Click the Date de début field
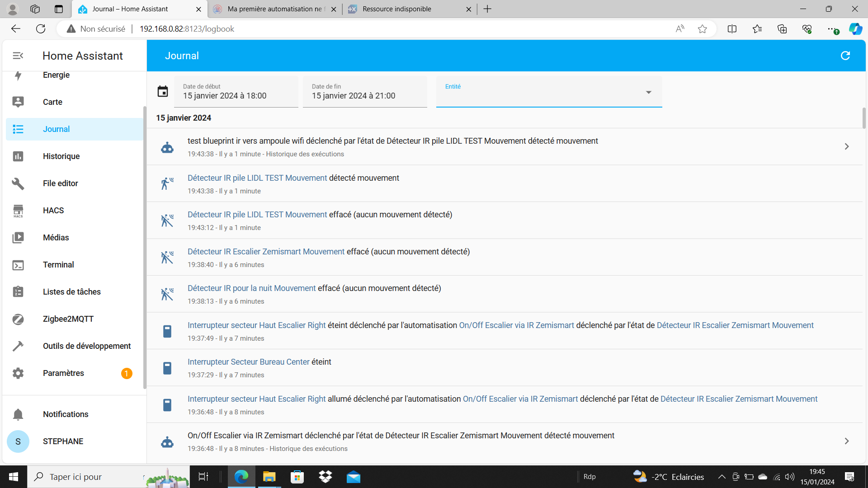This screenshot has width=868, height=488. (x=236, y=92)
